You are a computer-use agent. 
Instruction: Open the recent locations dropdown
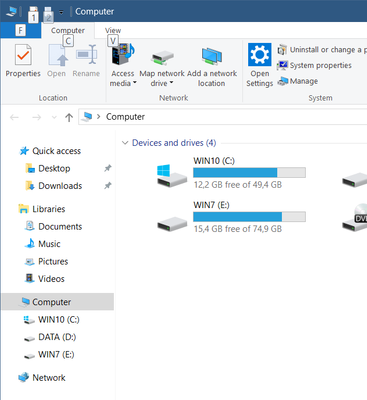[x=54, y=117]
